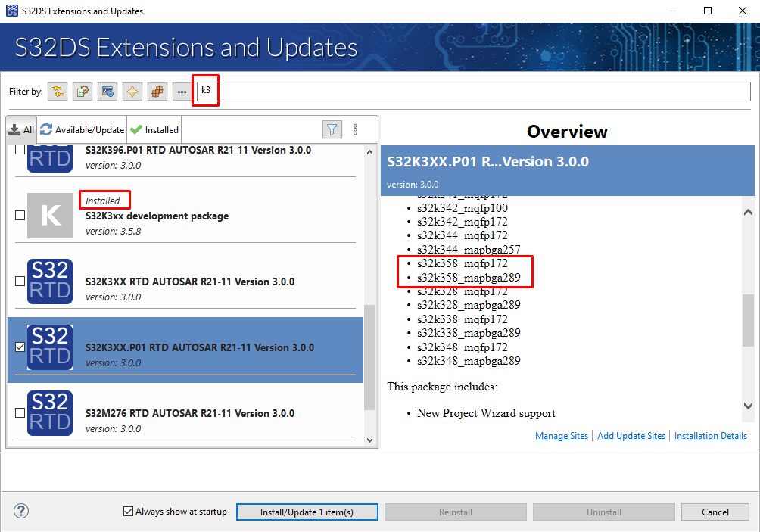The width and height of the screenshot is (760, 532).
Task: Check the S32K3xx development package checkbox
Action: coord(20,216)
